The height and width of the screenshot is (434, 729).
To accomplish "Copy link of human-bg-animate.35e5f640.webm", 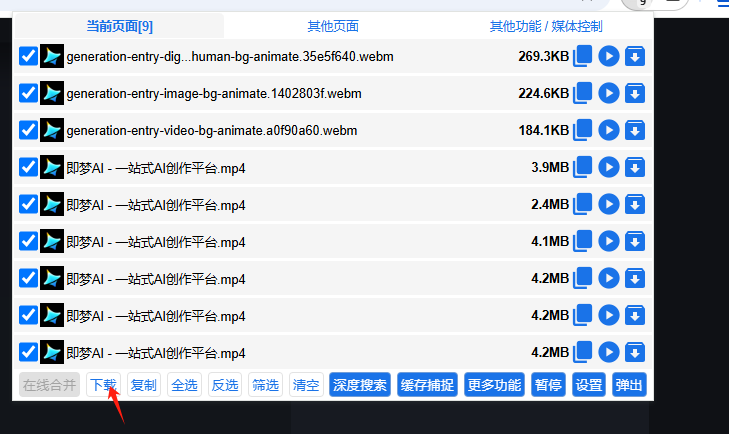I will [583, 56].
